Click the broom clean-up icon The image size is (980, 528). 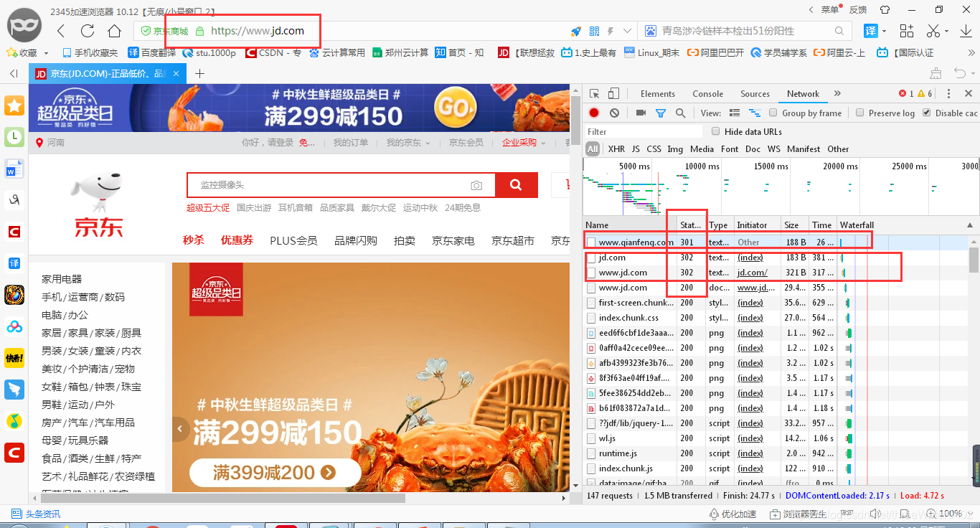(x=935, y=72)
